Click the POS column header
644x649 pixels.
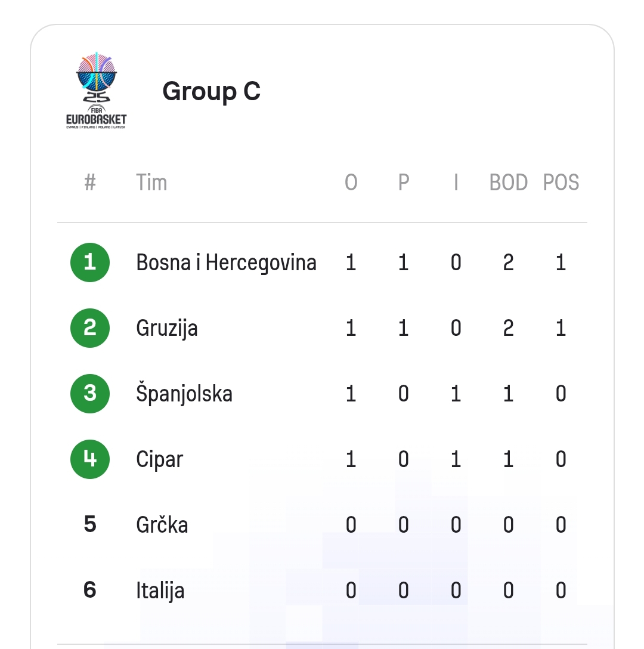pos(561,183)
